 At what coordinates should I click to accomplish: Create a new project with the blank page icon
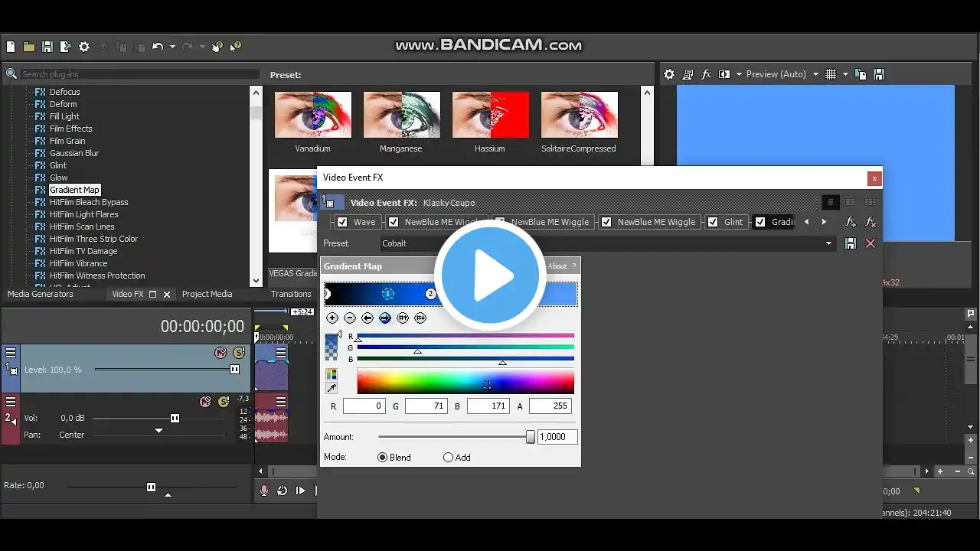coord(11,47)
